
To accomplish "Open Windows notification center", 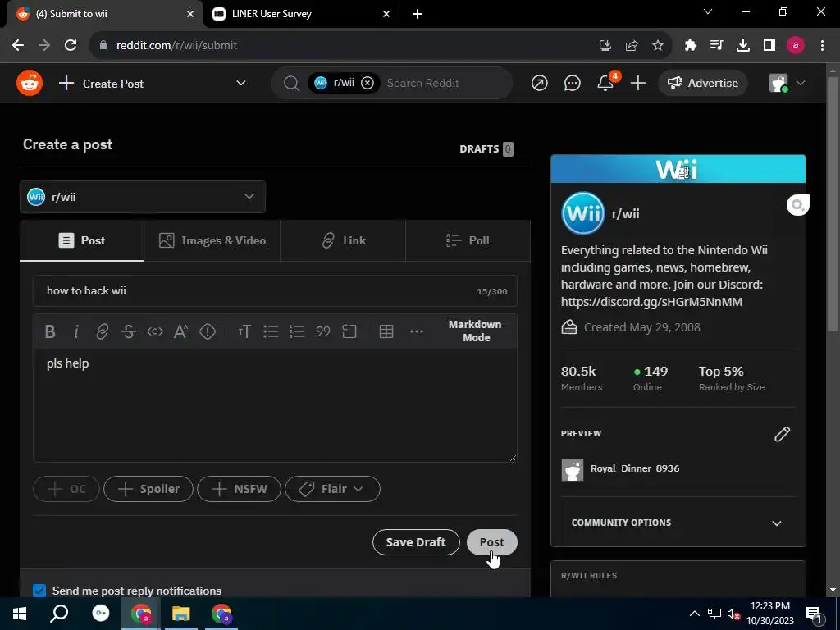I will (814, 614).
